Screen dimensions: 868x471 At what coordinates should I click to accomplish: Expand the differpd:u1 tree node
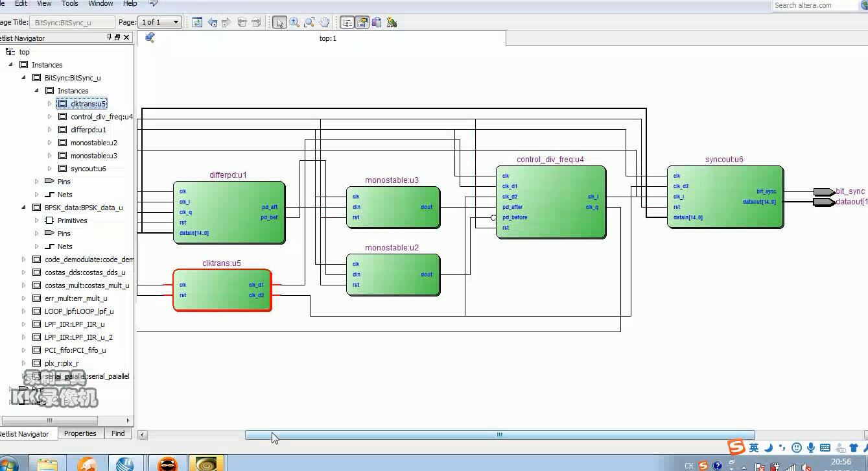point(50,130)
